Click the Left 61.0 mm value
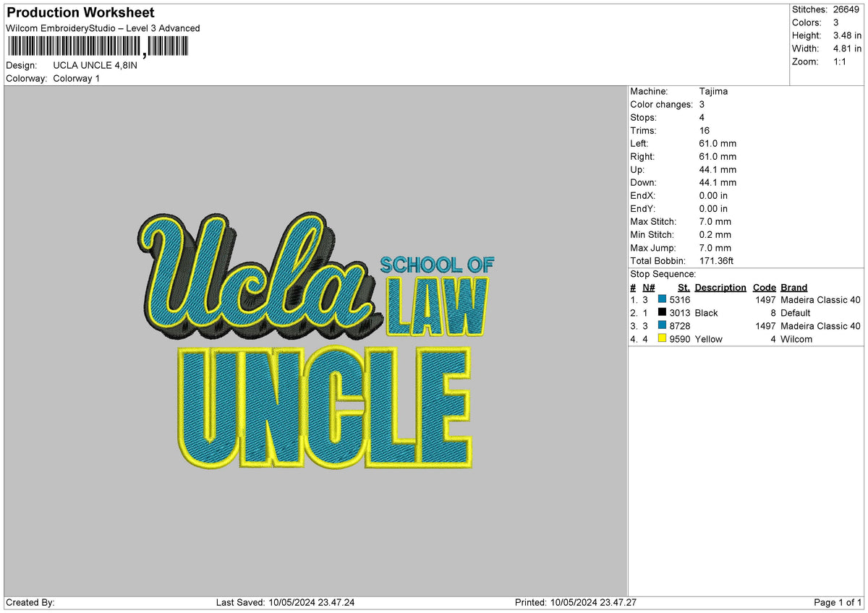This screenshot has height=613, width=868. (718, 143)
